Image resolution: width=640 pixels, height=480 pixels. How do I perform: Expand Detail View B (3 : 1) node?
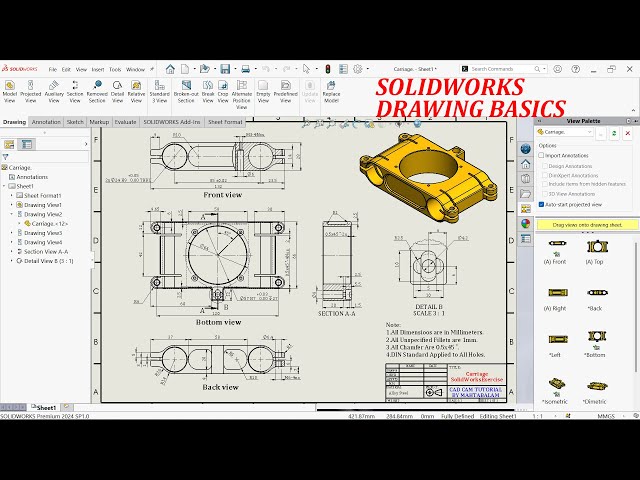[x=12, y=261]
